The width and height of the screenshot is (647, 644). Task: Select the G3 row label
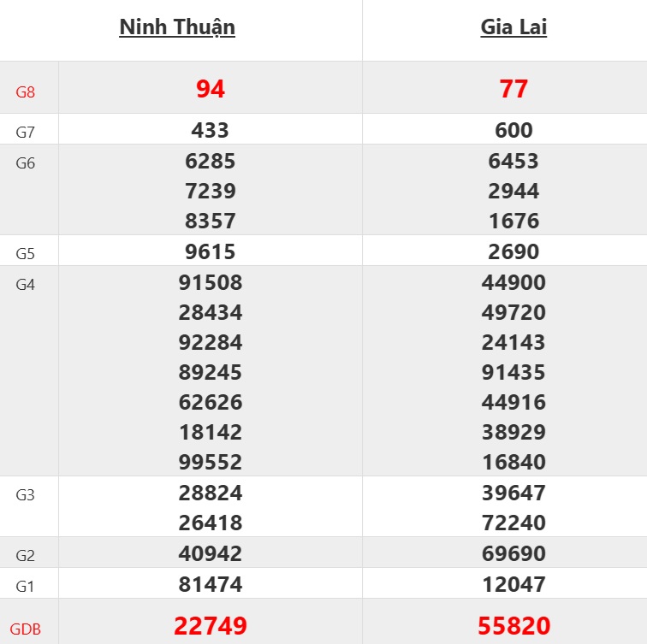click(26, 495)
